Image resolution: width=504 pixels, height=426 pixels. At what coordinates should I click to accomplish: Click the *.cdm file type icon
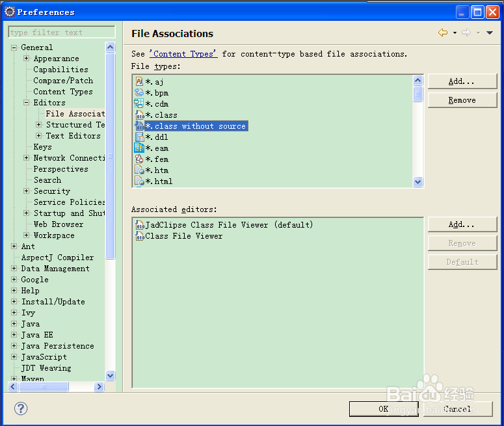pos(139,103)
